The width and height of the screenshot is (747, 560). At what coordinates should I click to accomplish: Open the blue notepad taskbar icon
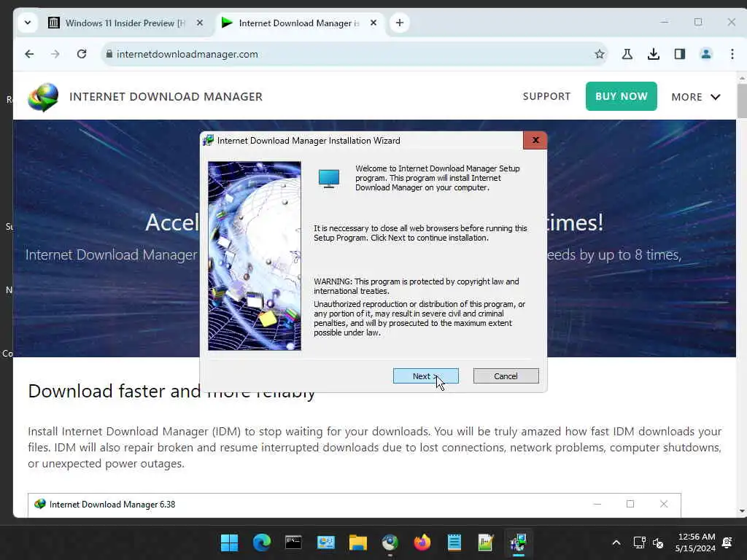click(x=454, y=542)
